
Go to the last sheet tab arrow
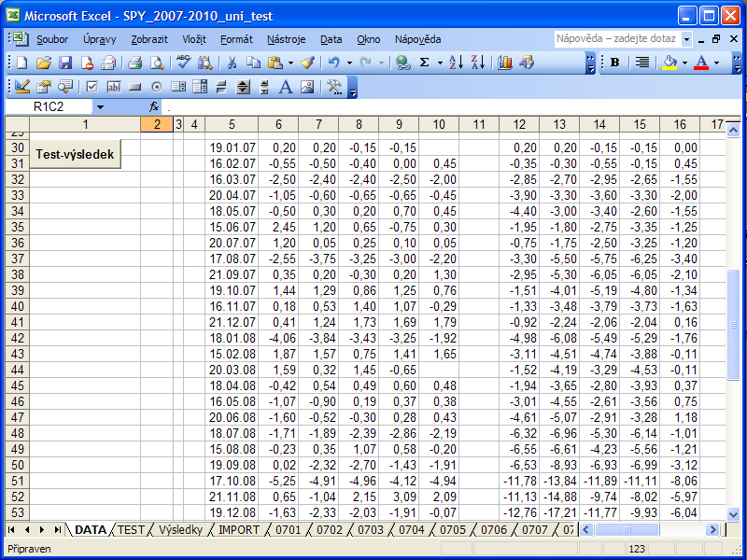[58, 529]
